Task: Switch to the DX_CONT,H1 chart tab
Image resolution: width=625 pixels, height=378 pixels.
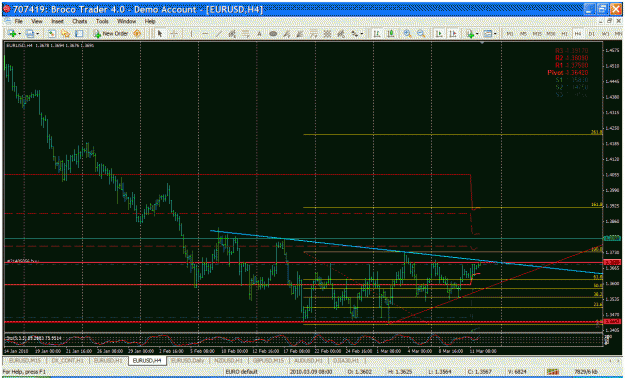Action: pos(67,360)
